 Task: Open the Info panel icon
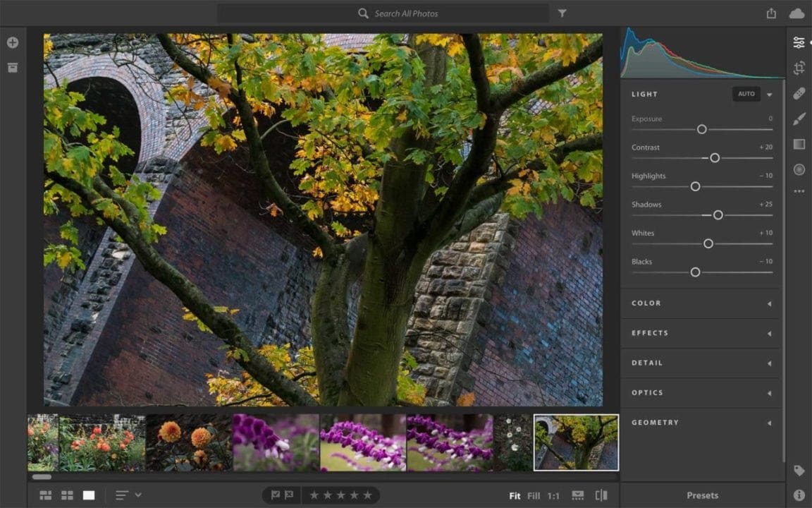pyautogui.click(x=799, y=495)
